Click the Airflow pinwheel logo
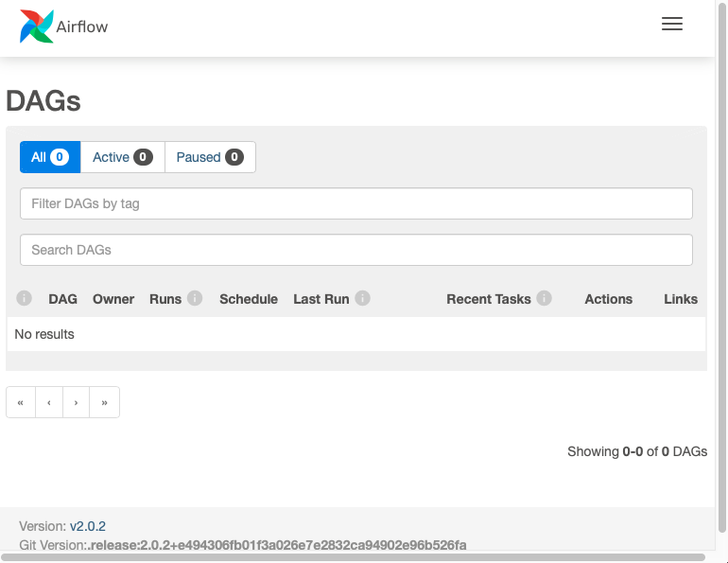Image resolution: width=728 pixels, height=563 pixels. (37, 26)
